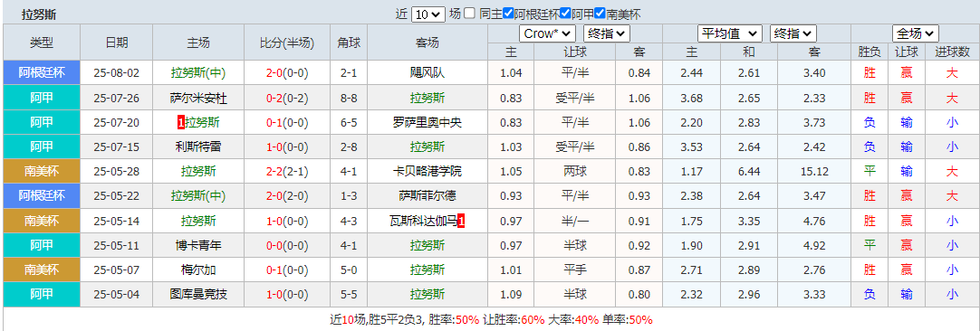Click the 15.12 away odds value
Image resolution: width=980 pixels, height=331 pixels.
tap(814, 171)
